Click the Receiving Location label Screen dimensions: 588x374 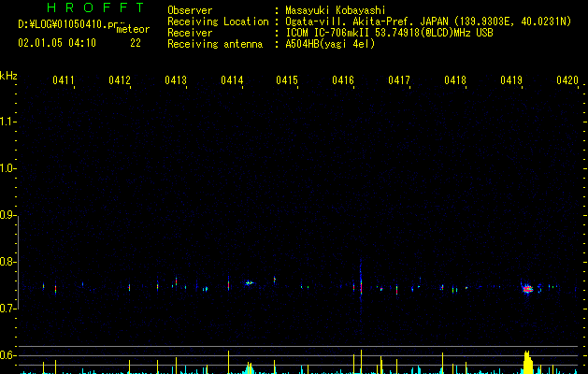[x=218, y=22]
